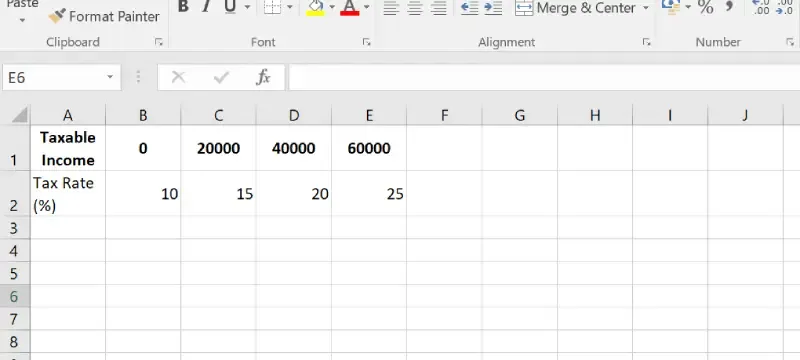Apply cell borders with Borders icon
This screenshot has width=800, height=360.
click(x=272, y=7)
